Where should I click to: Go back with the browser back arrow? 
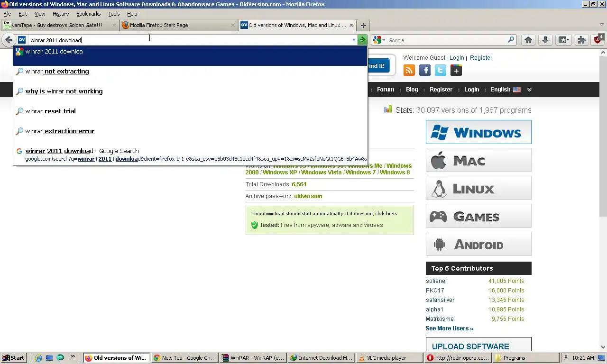click(8, 40)
